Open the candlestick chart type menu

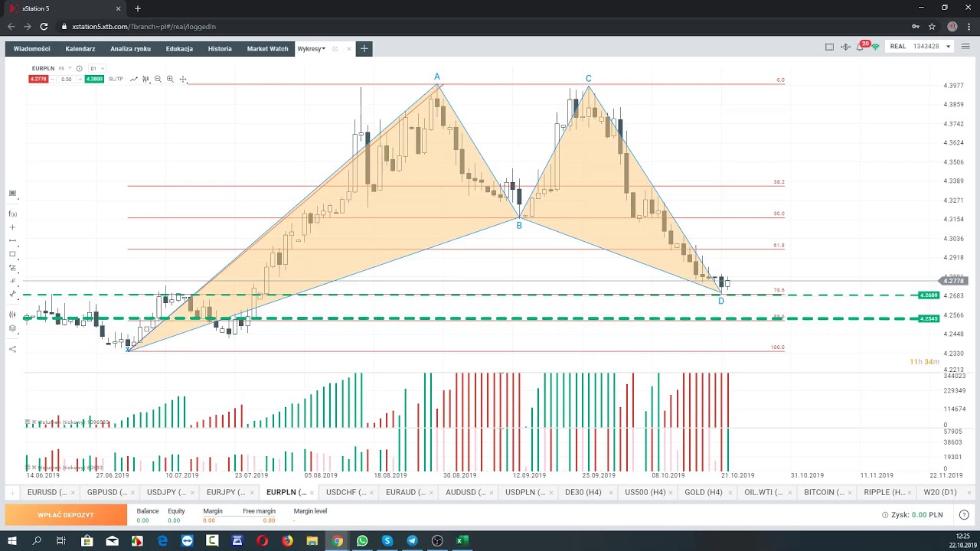pos(145,79)
